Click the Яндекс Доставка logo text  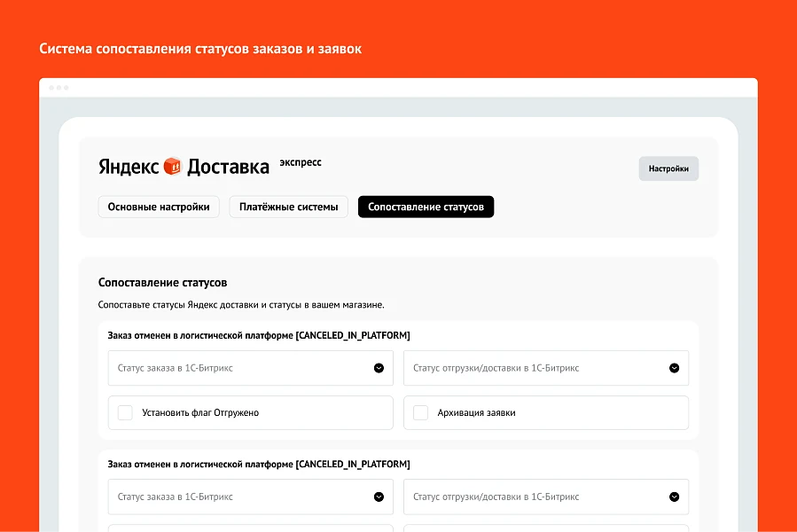(184, 167)
